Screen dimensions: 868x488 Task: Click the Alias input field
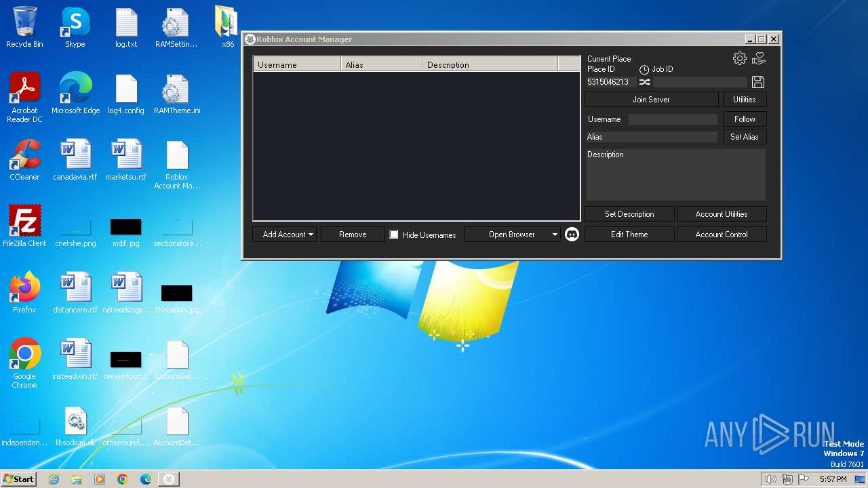651,137
